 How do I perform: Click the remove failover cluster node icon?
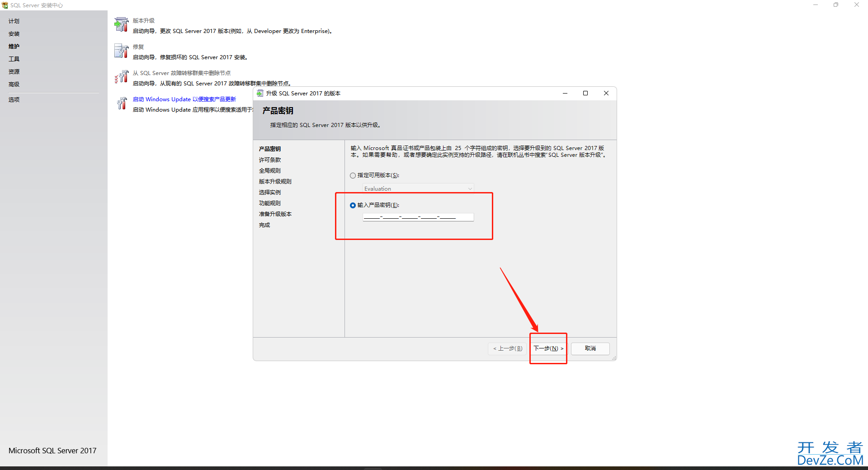(x=121, y=77)
